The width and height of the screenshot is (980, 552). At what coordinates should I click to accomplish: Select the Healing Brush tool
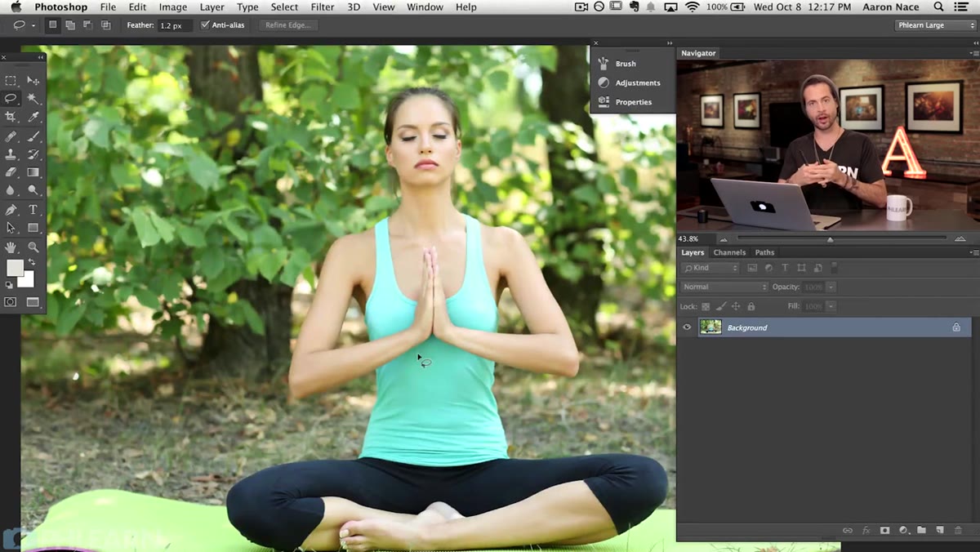coord(11,136)
